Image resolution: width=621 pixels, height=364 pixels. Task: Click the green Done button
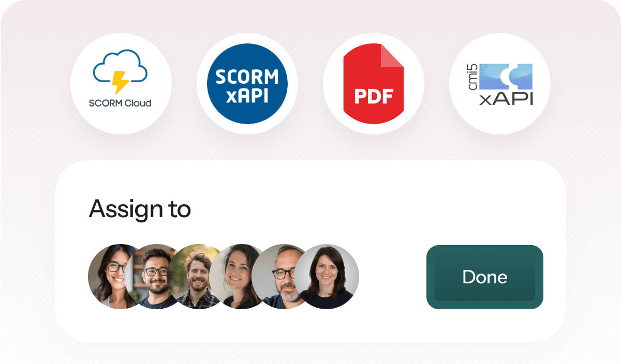(485, 277)
